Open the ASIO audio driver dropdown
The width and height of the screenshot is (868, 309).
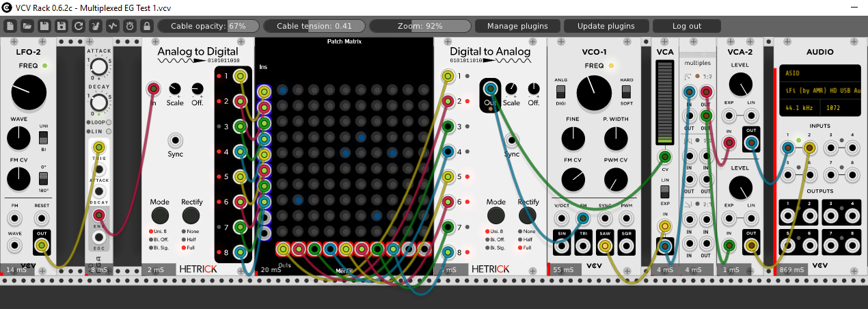(820, 72)
